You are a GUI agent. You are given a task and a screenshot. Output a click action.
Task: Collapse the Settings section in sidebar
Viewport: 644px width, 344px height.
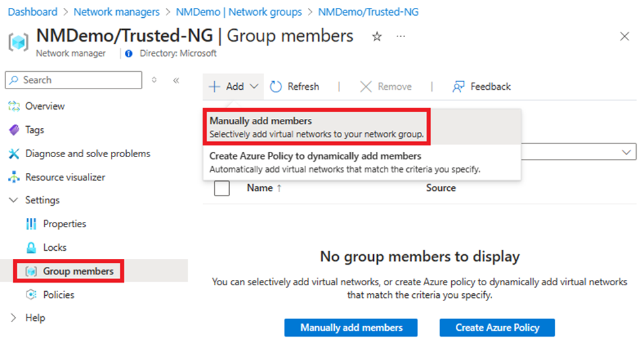(14, 200)
